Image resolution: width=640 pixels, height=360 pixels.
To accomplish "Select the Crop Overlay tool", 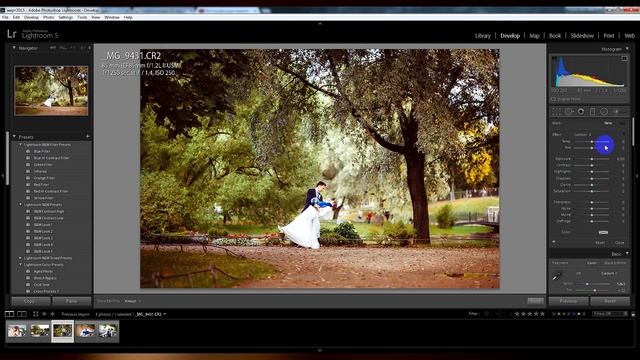I will (x=556, y=111).
